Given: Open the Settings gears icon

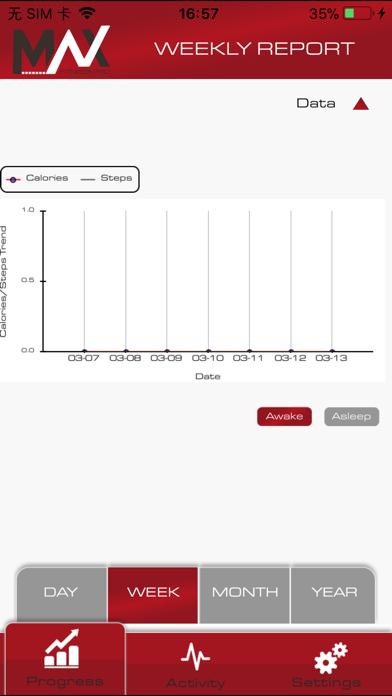Looking at the screenshot, I should pyautogui.click(x=331, y=658).
